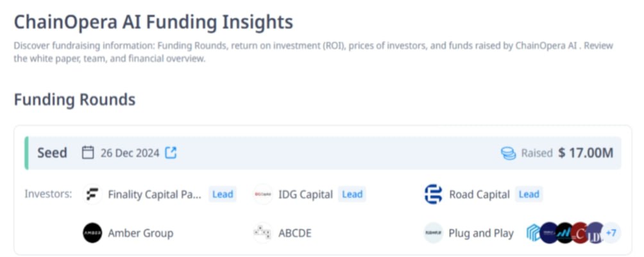644x257 pixels.
Task: Click the coins icon beside Raised
Action: coord(508,154)
